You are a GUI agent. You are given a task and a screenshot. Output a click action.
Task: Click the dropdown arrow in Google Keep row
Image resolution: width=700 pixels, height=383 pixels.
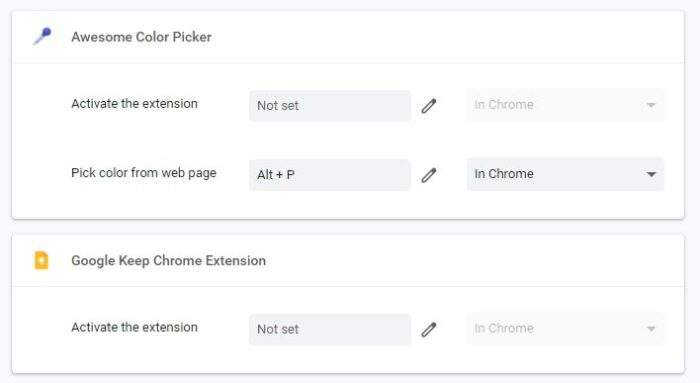651,329
